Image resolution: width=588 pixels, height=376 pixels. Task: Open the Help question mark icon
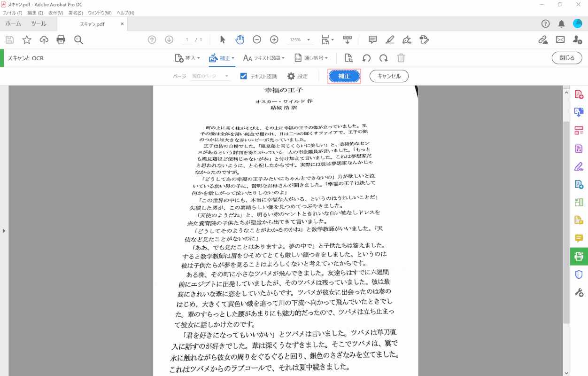pyautogui.click(x=545, y=24)
